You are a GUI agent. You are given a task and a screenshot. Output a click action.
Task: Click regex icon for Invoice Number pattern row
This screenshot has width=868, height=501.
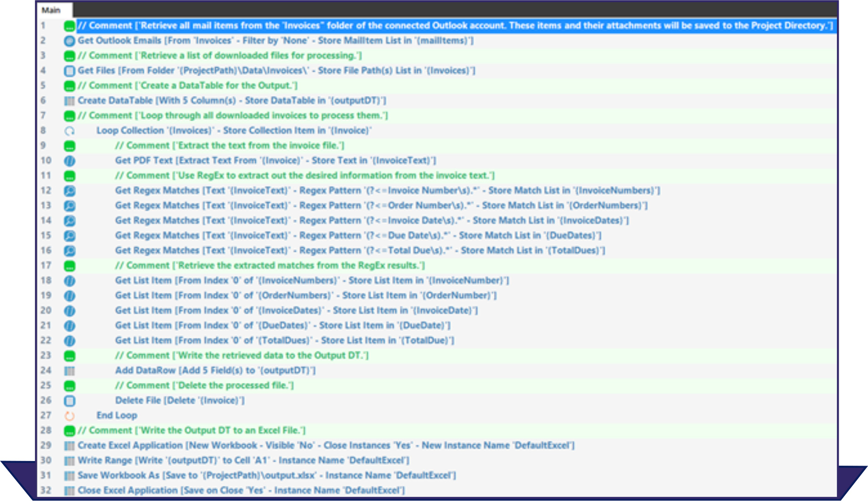(69, 191)
